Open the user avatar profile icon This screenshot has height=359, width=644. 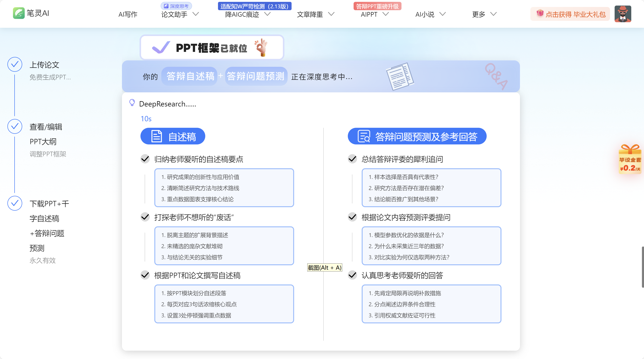click(622, 14)
